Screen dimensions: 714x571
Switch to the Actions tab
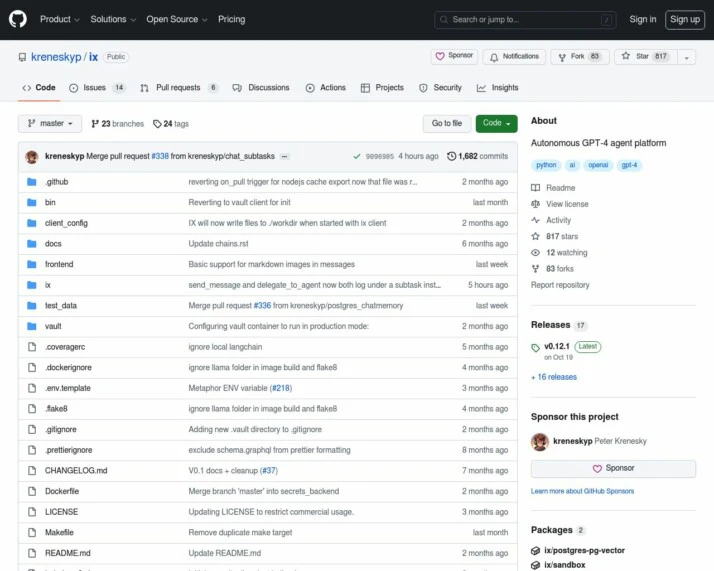[x=326, y=88]
